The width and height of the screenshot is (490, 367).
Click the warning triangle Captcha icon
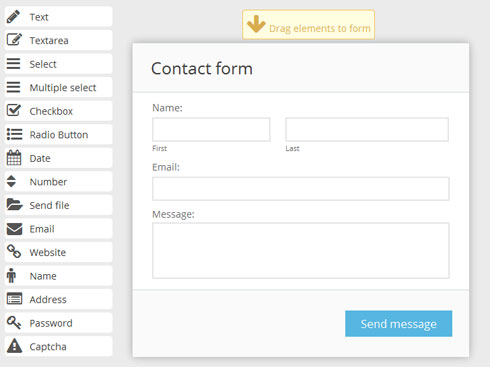[14, 346]
